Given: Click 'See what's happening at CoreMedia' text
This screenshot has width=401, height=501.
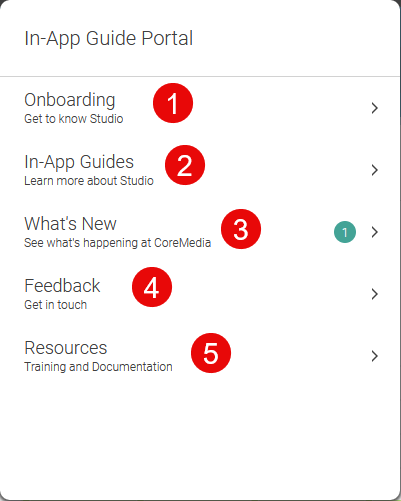Looking at the screenshot, I should point(117,243).
